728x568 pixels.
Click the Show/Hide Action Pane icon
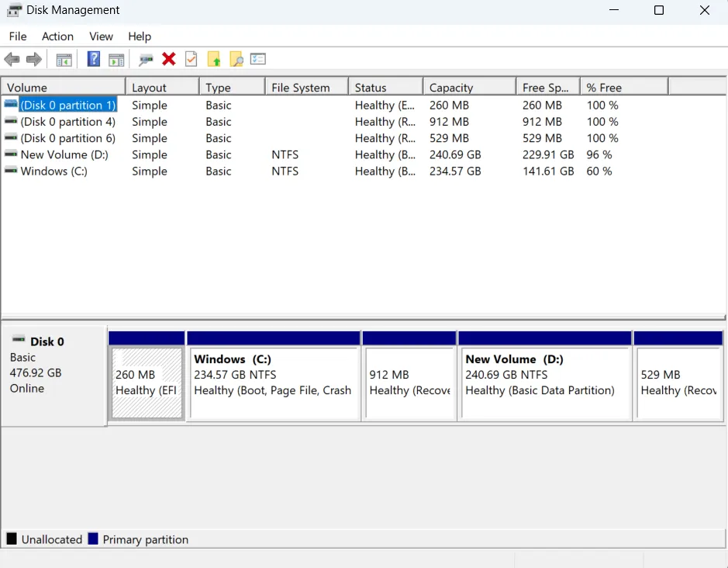116,60
